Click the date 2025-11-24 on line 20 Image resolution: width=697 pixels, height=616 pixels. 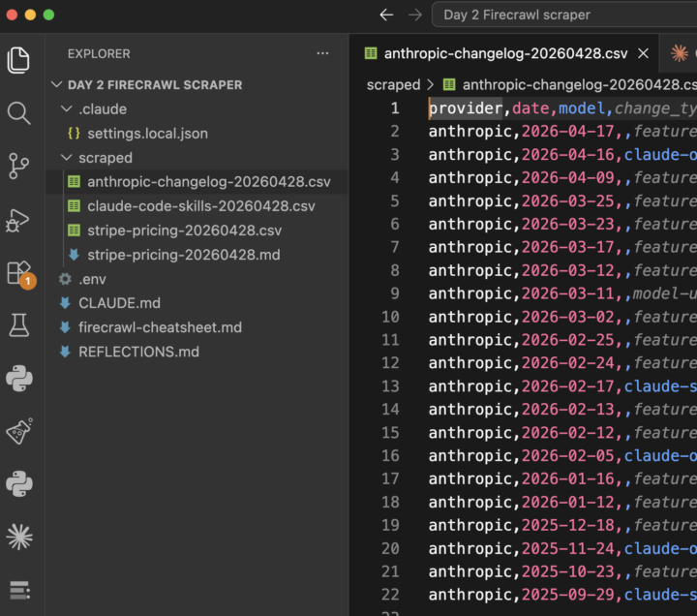click(x=567, y=548)
